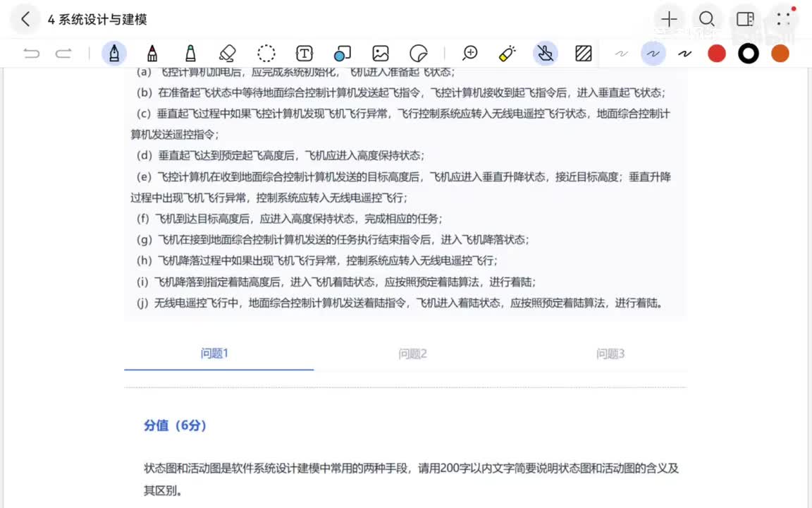Switch to the 问题1 tab
This screenshot has height=508, width=812.
[214, 353]
